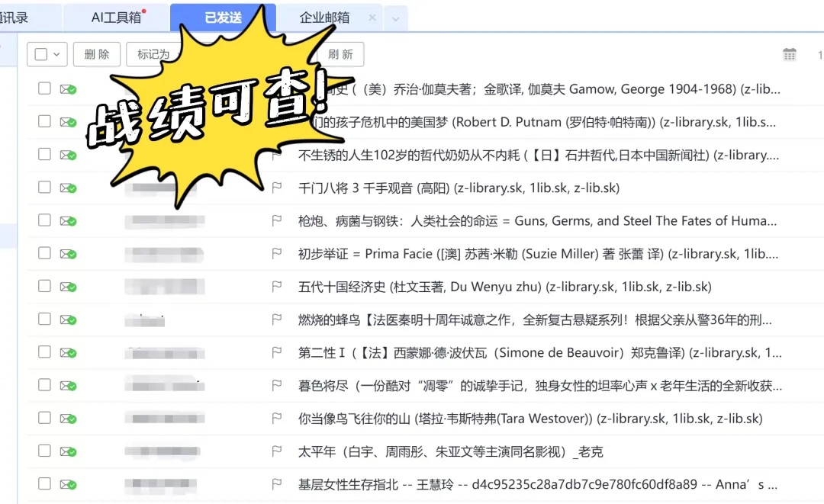Flag the 第二性 I email
Screen dimensions: 824x504
[x=277, y=352]
